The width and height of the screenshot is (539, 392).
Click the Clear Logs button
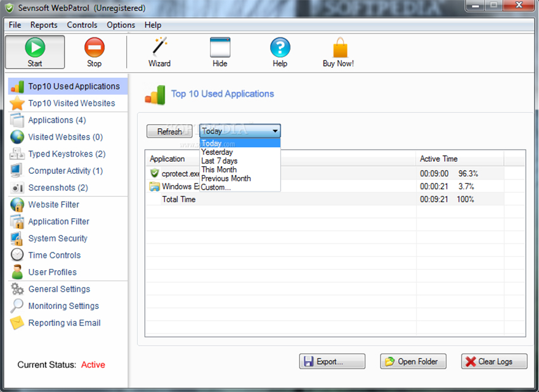click(x=494, y=362)
